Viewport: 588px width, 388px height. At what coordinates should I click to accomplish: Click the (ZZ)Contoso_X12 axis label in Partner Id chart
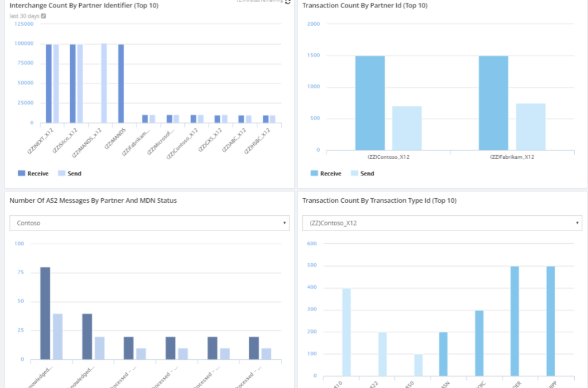(389, 157)
